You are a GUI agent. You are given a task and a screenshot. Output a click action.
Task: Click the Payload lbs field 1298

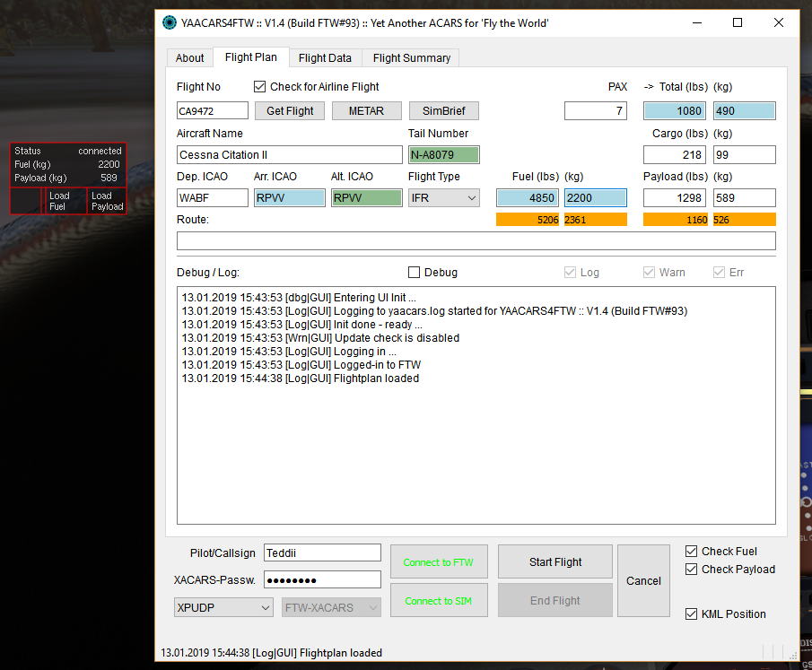coord(674,198)
